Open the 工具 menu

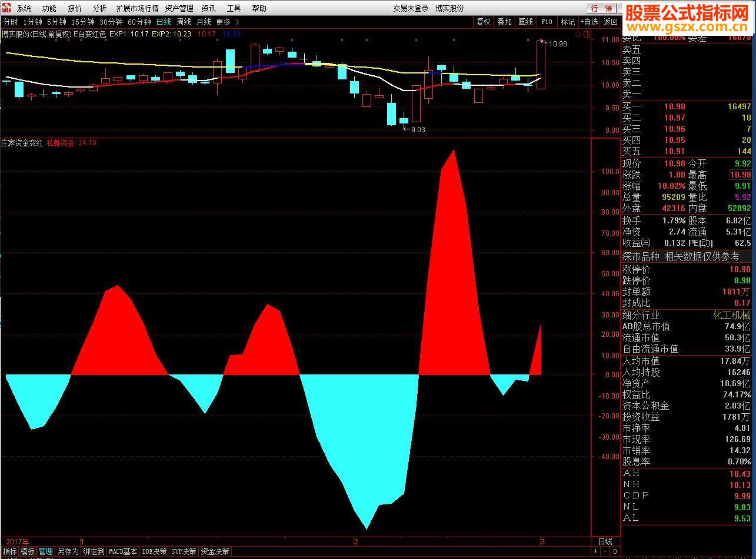coord(234,8)
